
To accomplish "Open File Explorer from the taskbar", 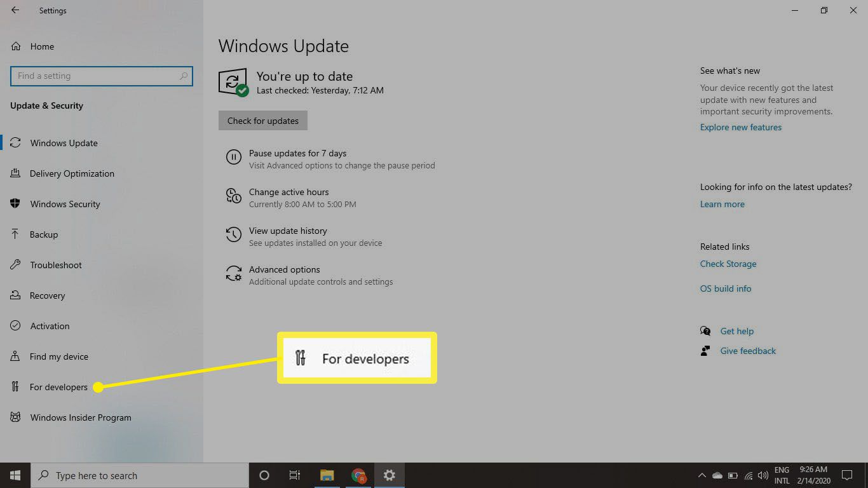I will 327,475.
